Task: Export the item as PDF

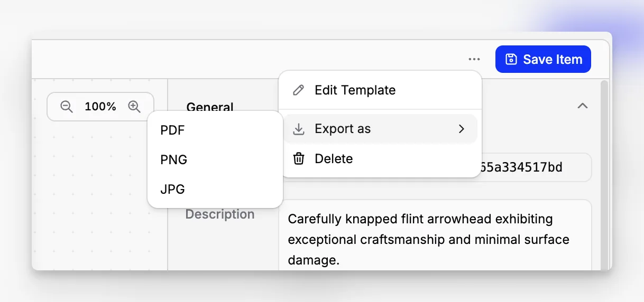Action: coord(215,130)
